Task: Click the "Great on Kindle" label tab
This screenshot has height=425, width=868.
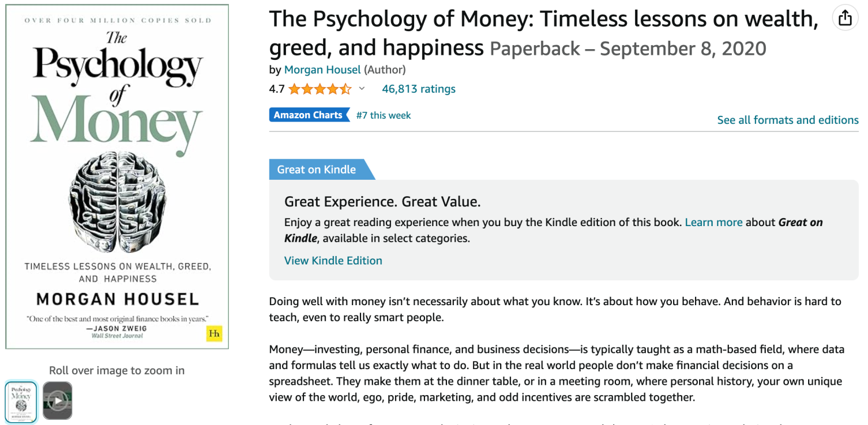Action: [316, 170]
